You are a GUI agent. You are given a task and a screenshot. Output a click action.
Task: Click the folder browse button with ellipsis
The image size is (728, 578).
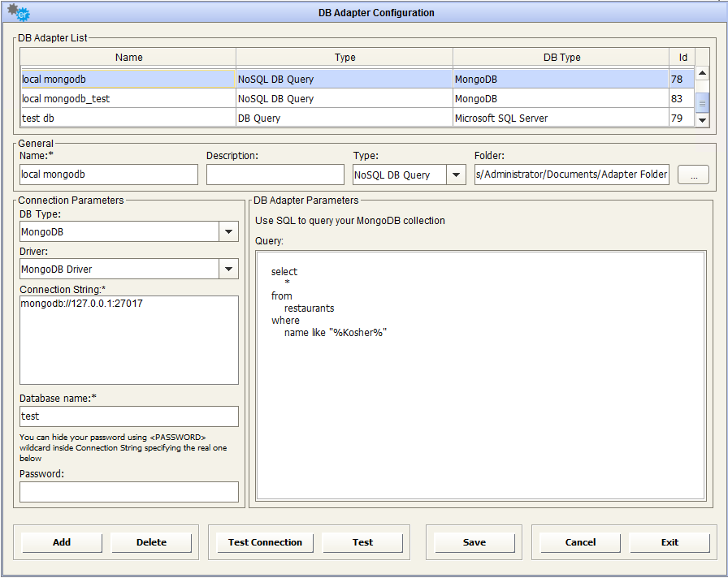(693, 175)
